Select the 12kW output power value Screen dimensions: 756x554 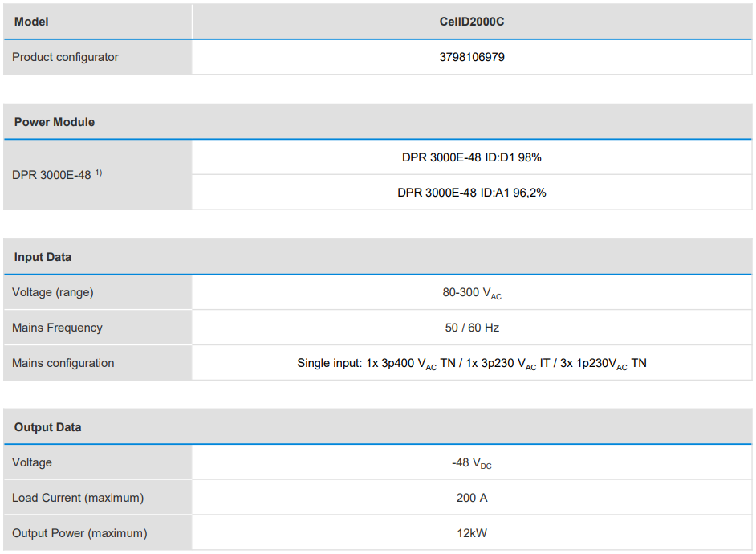click(472, 533)
